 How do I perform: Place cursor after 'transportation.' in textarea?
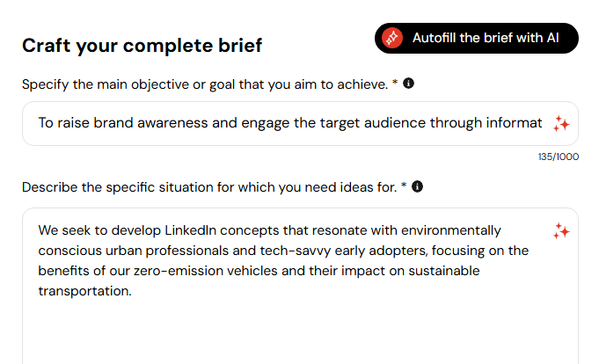pos(133,292)
